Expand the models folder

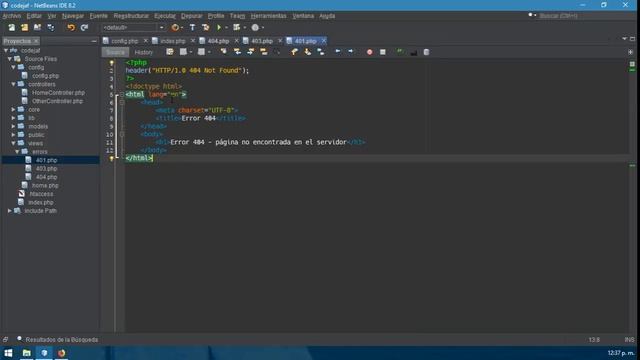pyautogui.click(x=13, y=126)
